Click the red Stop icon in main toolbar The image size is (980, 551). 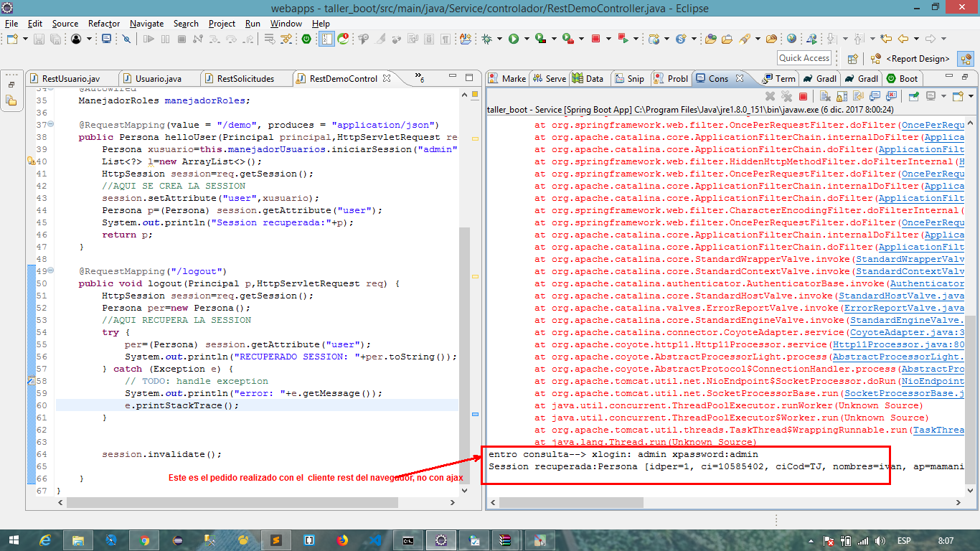click(595, 39)
